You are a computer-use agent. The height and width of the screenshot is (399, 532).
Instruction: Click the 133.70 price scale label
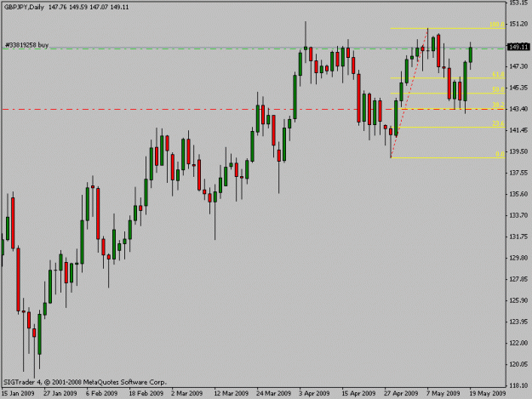518,215
